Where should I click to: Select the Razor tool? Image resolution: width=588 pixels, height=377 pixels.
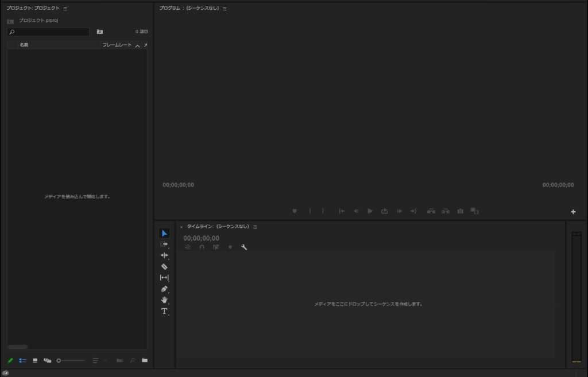coord(164,267)
